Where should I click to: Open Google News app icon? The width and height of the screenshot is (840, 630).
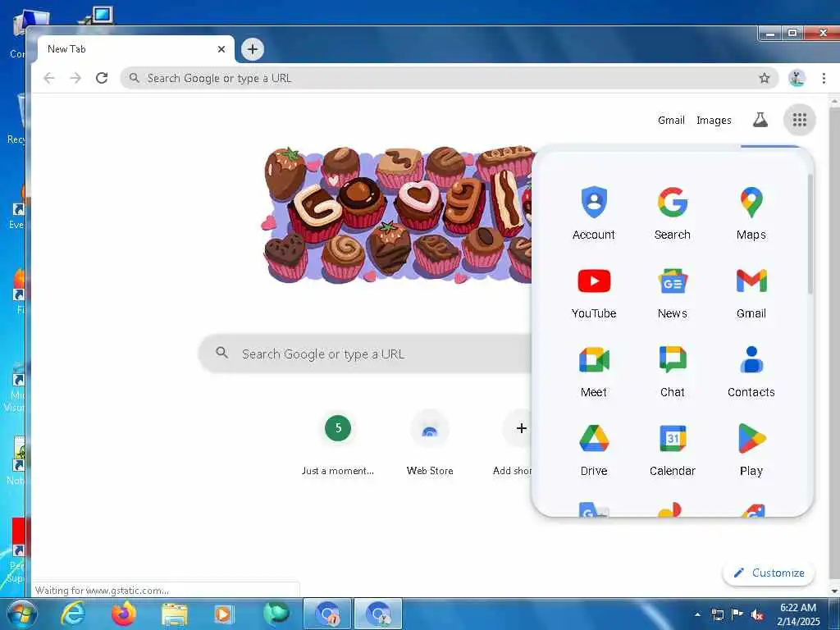coord(673,293)
